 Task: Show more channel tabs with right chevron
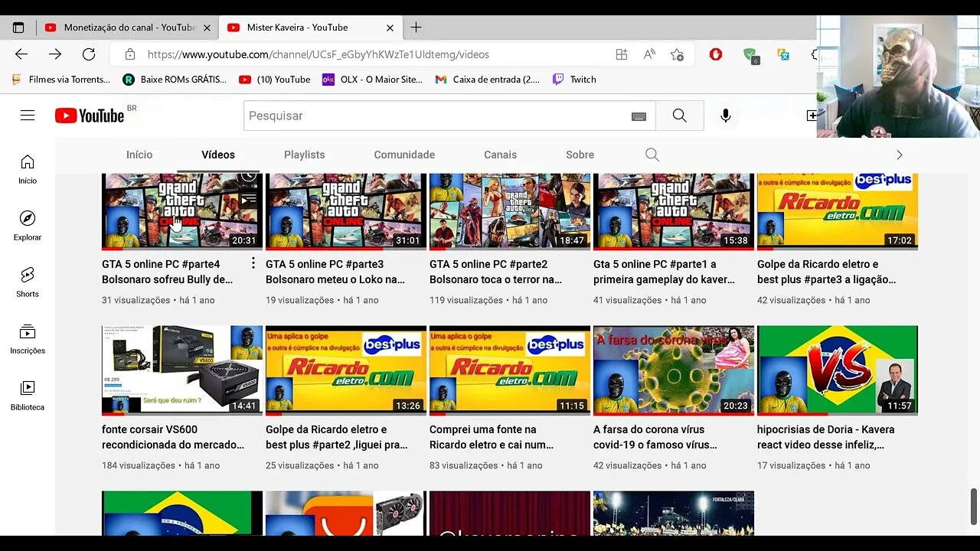899,155
